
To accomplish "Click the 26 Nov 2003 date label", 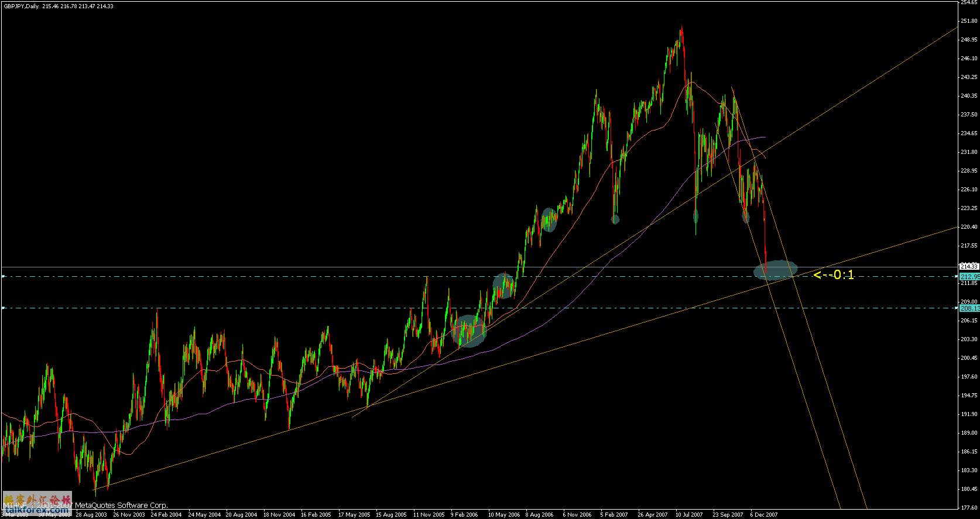I will [x=129, y=515].
